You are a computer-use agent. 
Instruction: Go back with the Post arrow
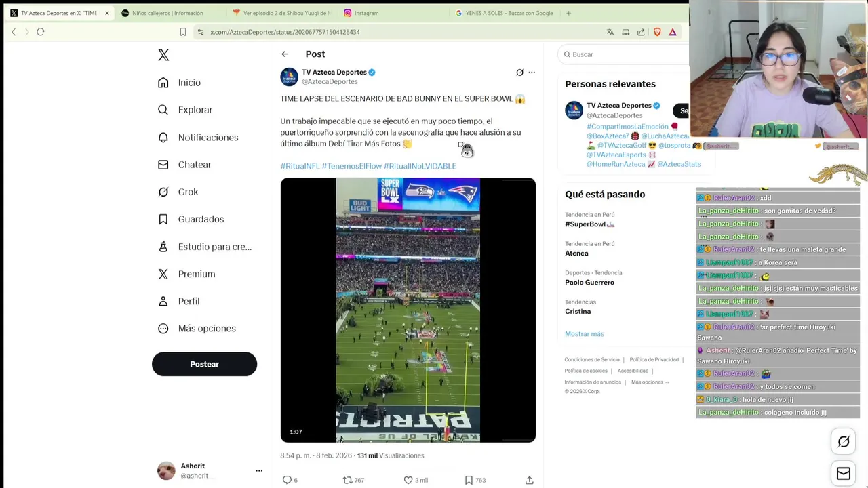point(285,54)
